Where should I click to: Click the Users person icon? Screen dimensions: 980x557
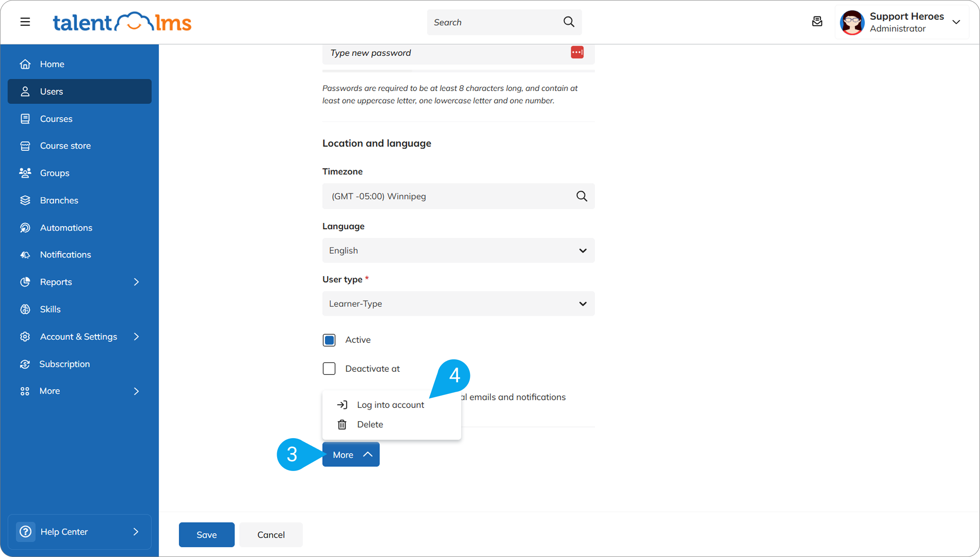(25, 91)
